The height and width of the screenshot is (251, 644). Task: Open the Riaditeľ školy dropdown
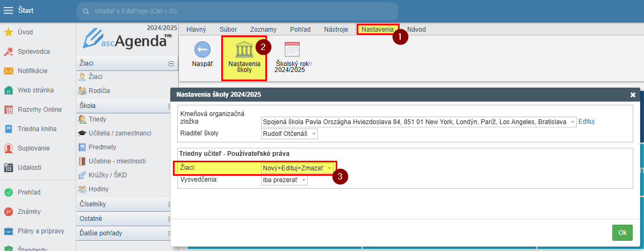click(289, 133)
